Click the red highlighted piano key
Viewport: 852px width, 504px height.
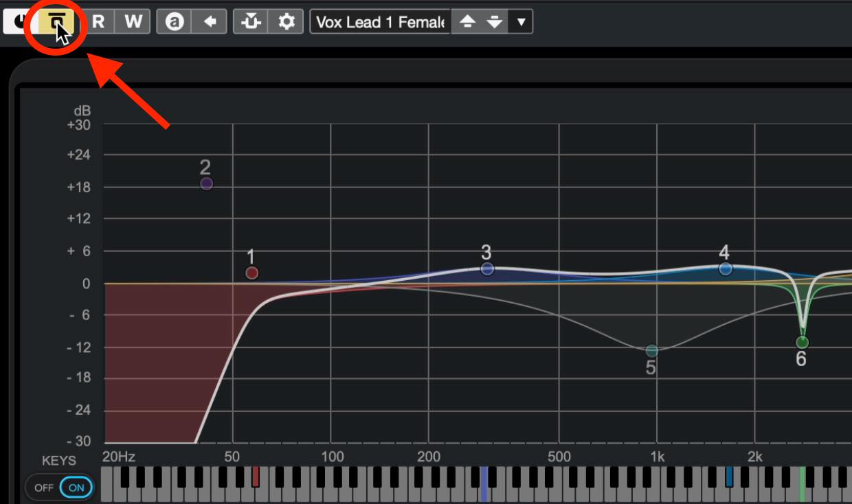click(256, 477)
